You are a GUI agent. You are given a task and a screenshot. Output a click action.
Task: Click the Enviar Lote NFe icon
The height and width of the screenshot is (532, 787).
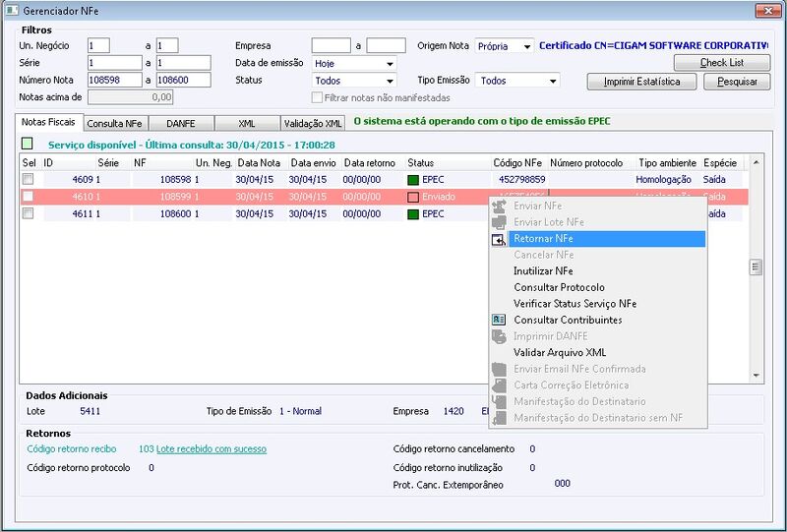tap(499, 222)
